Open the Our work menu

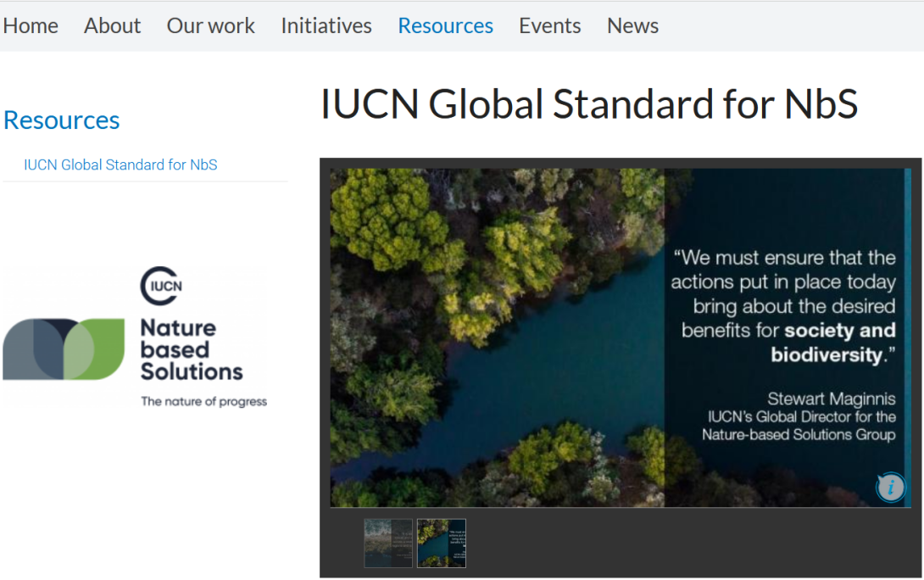[x=210, y=26]
